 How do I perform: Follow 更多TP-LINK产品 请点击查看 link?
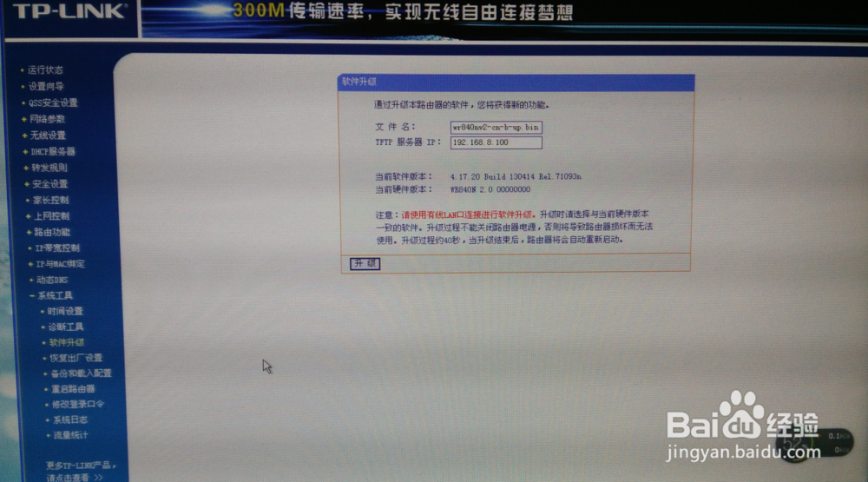tap(81, 471)
